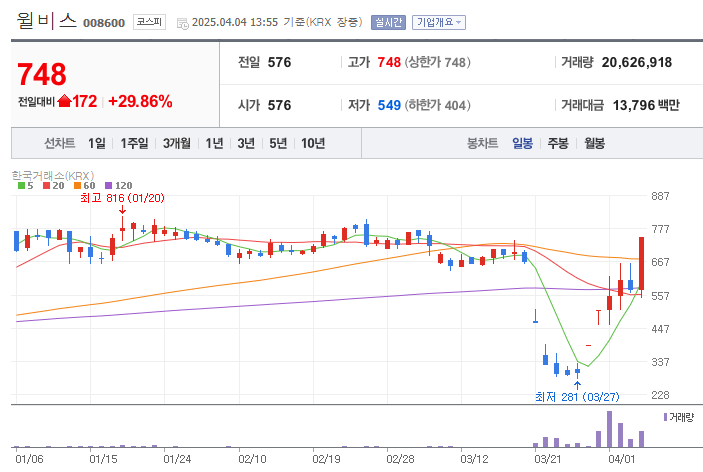Click the +29.86% change value

[x=140, y=101]
